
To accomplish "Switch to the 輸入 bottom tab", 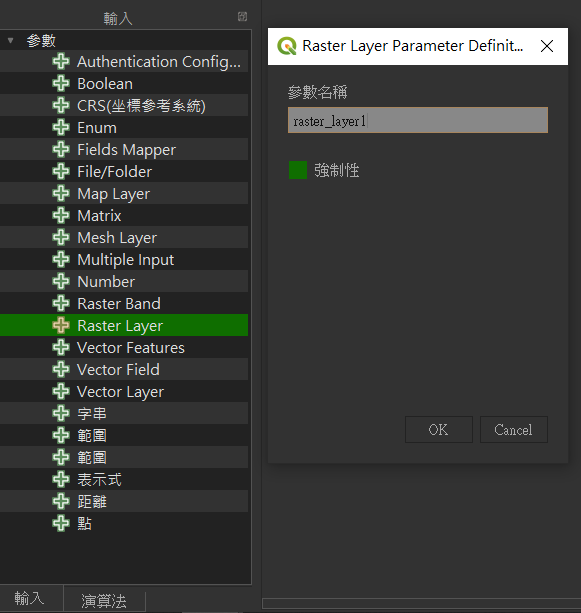I will [30, 598].
